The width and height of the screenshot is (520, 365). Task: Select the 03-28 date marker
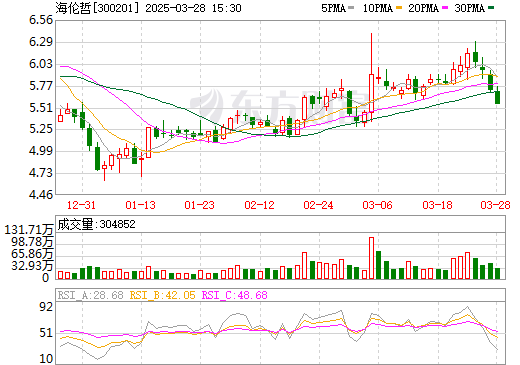click(495, 205)
